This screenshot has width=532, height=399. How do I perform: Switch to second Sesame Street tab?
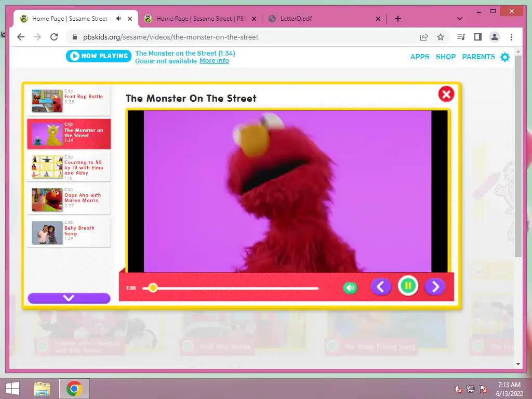[200, 19]
